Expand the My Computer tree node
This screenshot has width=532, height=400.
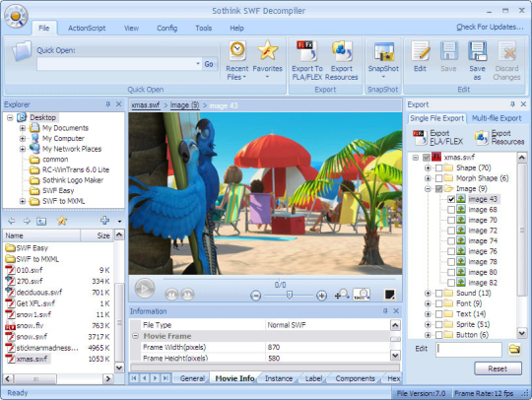click(23, 138)
